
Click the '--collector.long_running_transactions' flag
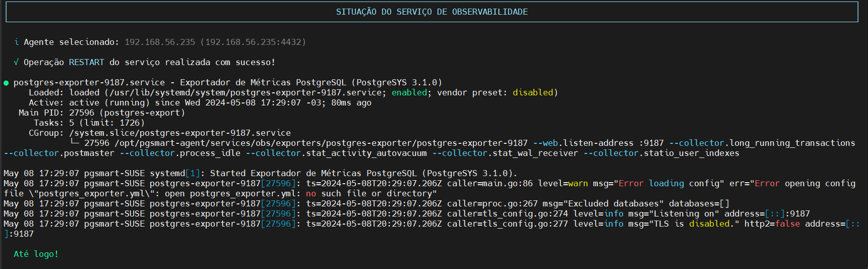tap(762, 143)
